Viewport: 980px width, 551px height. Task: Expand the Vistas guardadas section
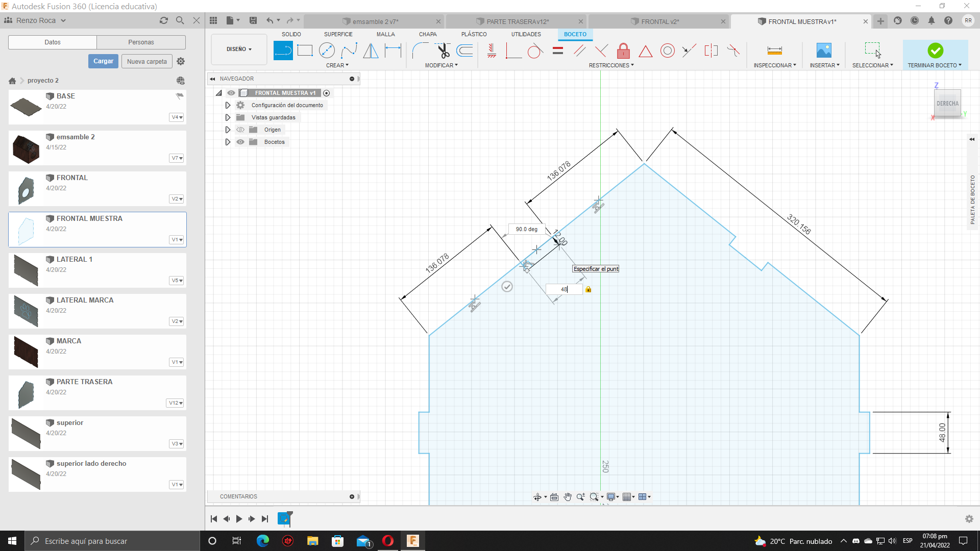pyautogui.click(x=228, y=117)
